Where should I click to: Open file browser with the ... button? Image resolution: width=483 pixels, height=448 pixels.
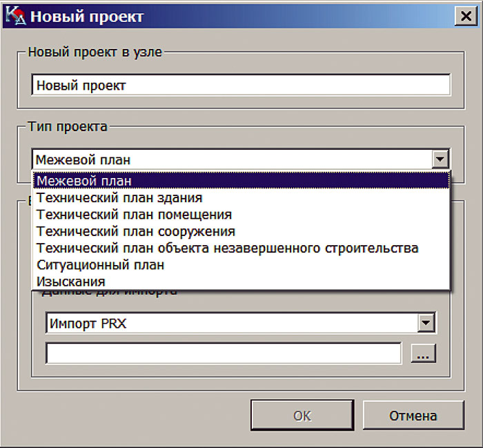click(423, 353)
